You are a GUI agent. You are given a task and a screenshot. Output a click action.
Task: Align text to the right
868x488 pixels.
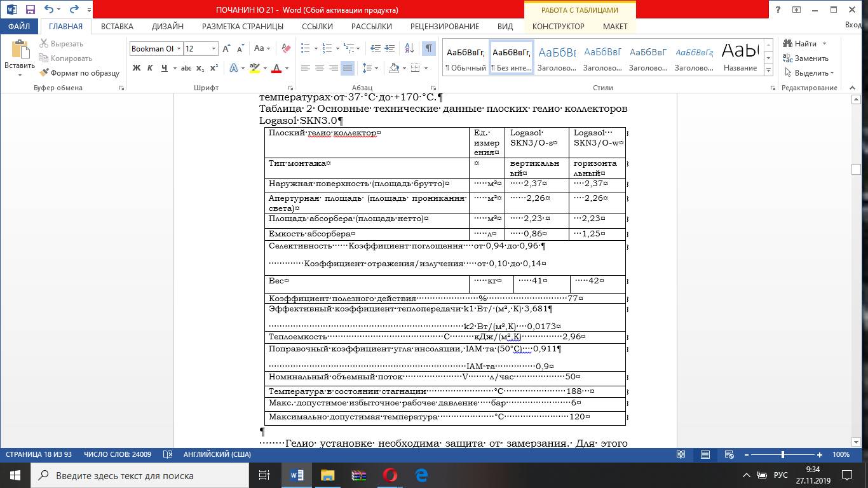click(334, 68)
